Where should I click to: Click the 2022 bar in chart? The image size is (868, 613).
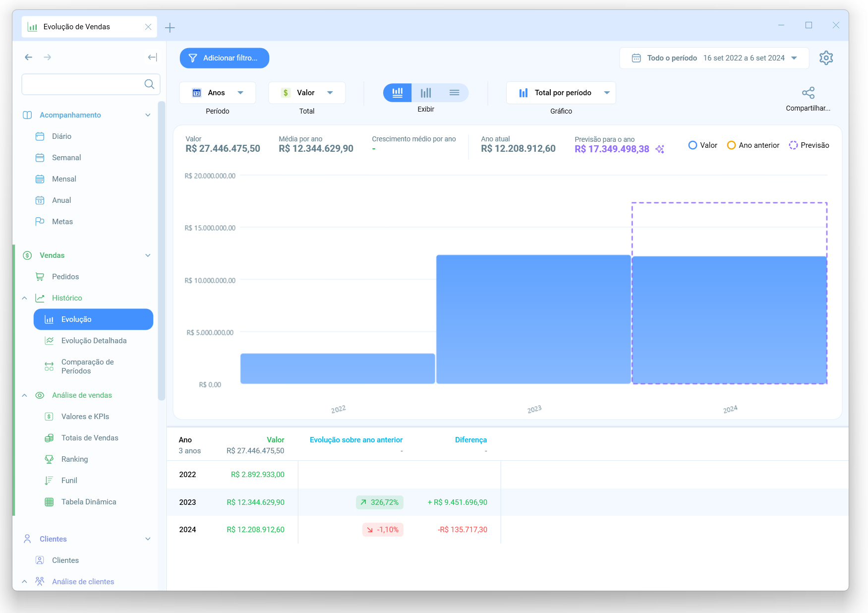[338, 368]
